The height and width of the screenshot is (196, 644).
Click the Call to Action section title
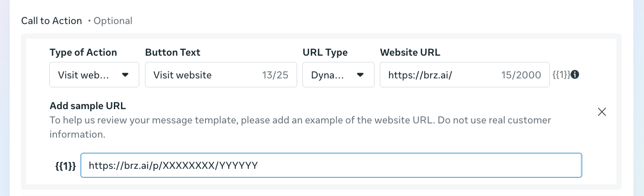[52, 20]
